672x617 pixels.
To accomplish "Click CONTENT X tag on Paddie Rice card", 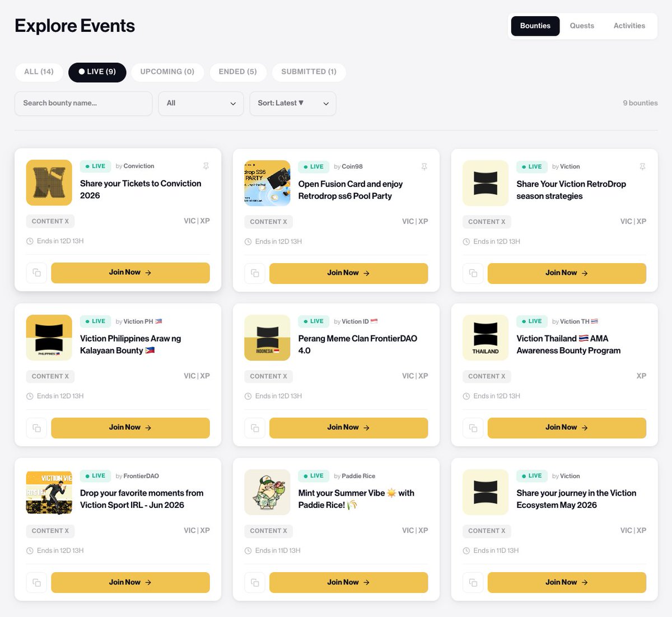I will [x=268, y=531].
